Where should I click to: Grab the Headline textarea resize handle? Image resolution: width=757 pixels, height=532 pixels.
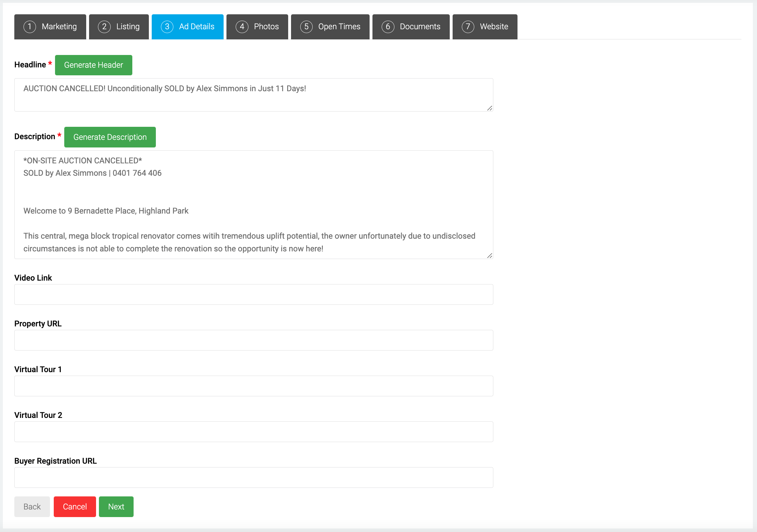(x=490, y=108)
